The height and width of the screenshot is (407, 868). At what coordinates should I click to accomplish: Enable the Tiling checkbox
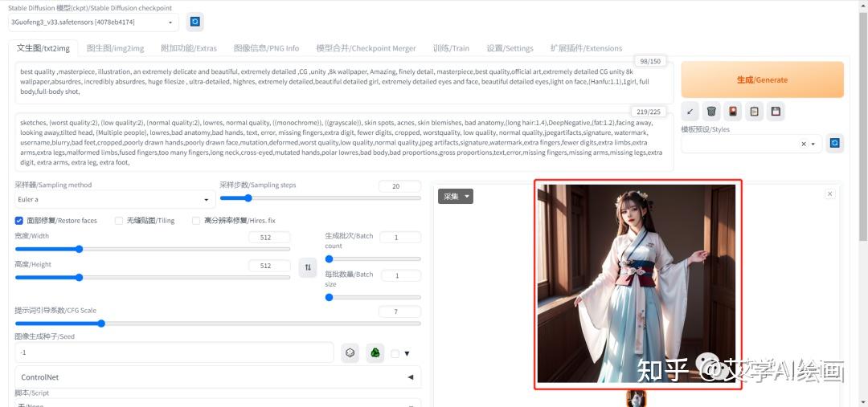[x=118, y=221]
